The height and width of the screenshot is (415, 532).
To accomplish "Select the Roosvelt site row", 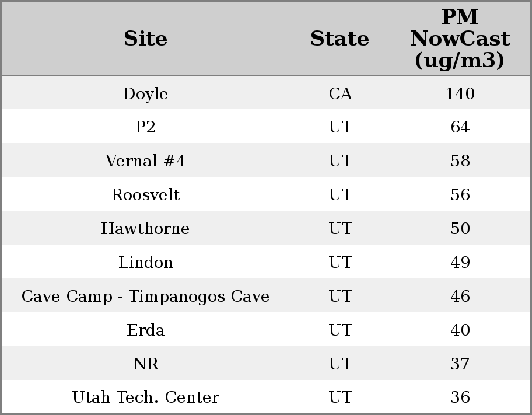I will 145,195.
